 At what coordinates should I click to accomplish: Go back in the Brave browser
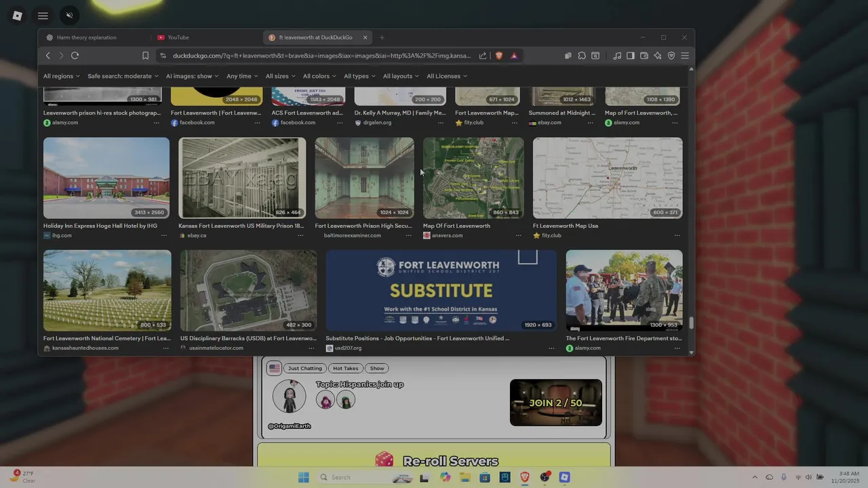47,56
